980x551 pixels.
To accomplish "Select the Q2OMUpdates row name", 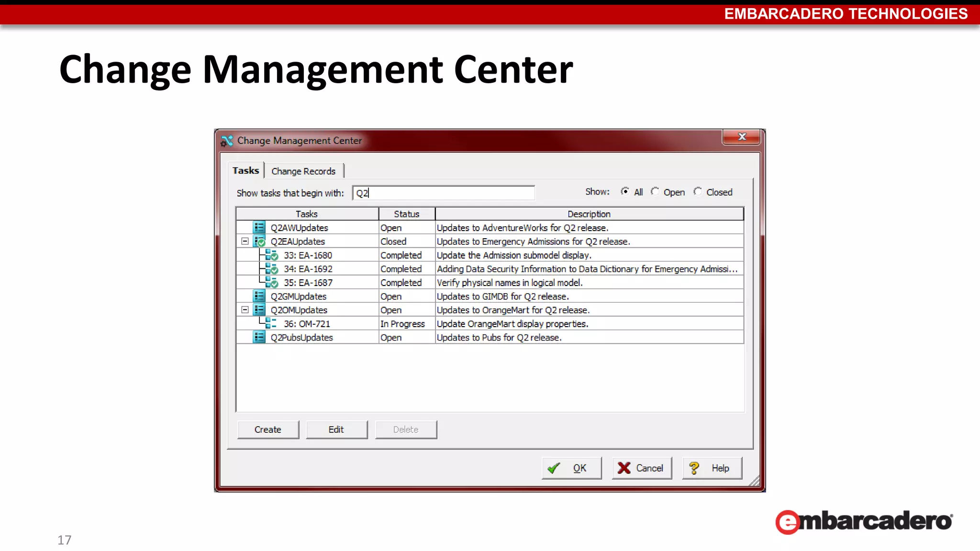I will (x=299, y=310).
